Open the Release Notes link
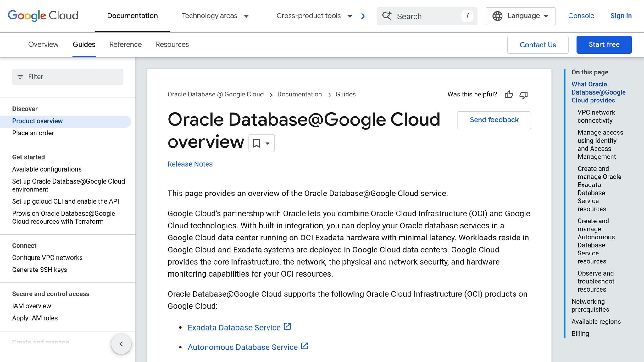Screen dimensions: 644x362 coord(190,164)
